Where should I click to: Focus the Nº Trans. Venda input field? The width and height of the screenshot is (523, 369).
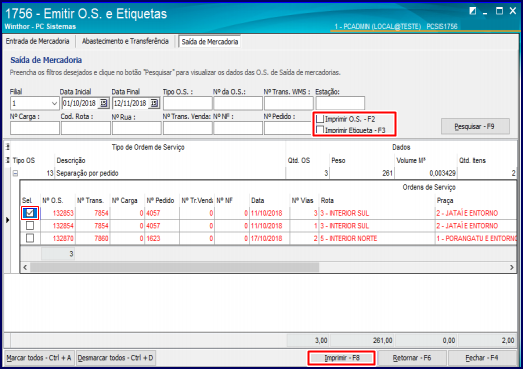(187, 128)
